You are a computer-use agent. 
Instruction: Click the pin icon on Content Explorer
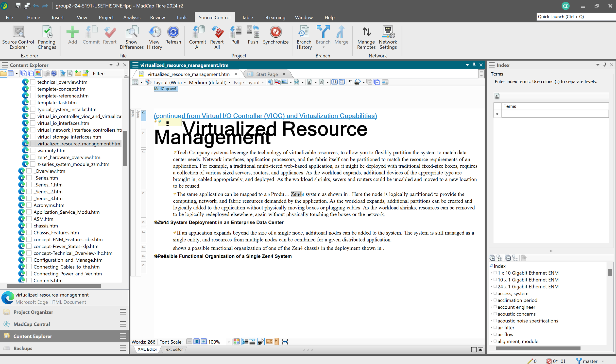click(118, 65)
